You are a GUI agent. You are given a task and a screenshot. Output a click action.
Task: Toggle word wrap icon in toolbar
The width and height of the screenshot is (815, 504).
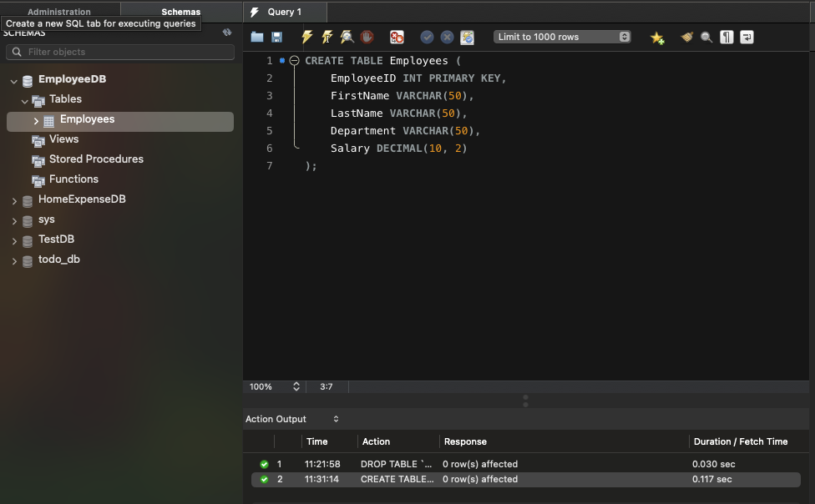pyautogui.click(x=747, y=38)
